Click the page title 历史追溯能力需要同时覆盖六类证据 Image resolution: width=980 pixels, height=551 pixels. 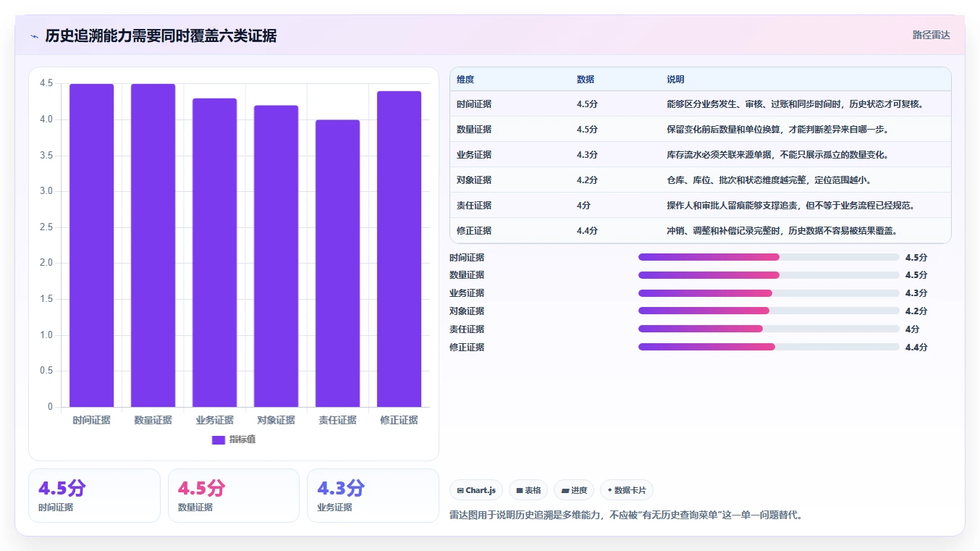(161, 36)
